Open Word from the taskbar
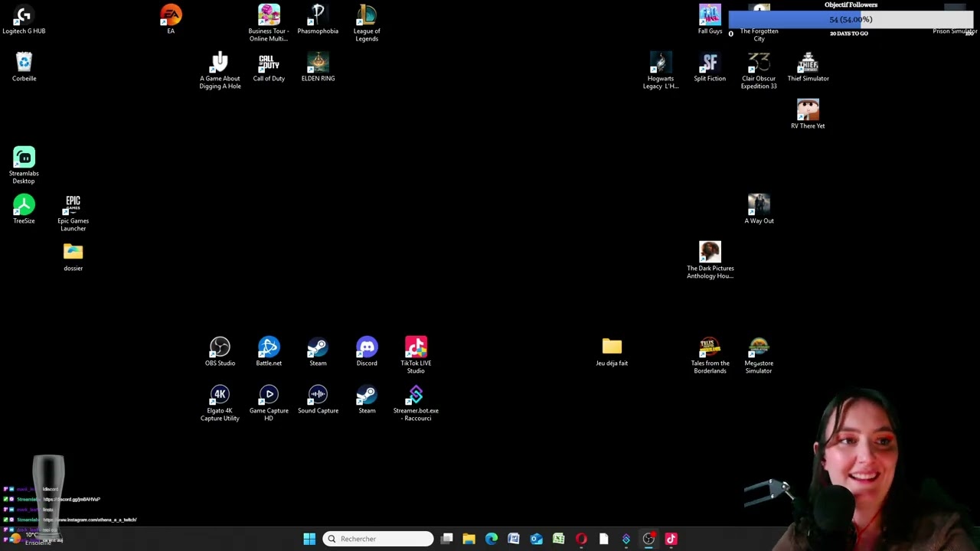This screenshot has height=551, width=980. (x=514, y=539)
